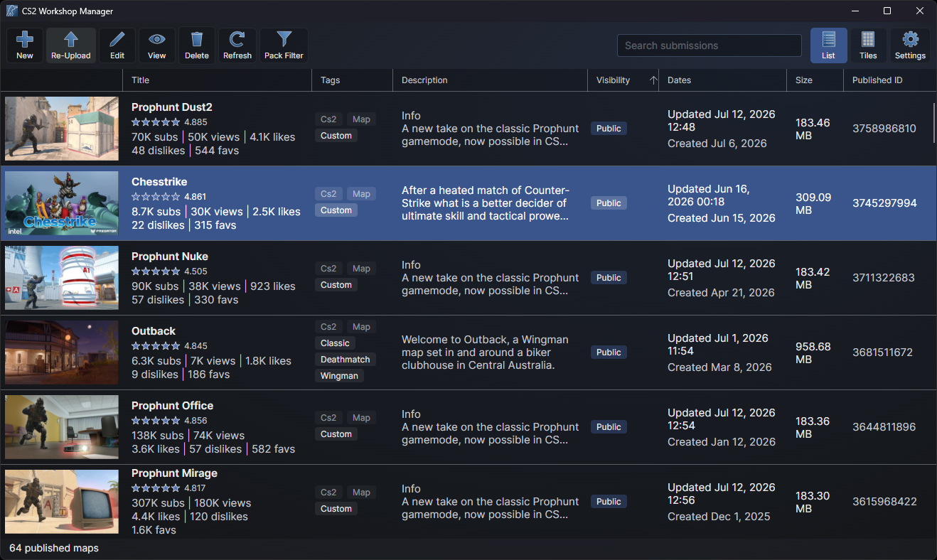Click the Public badge for Prophunt Office

tap(609, 427)
